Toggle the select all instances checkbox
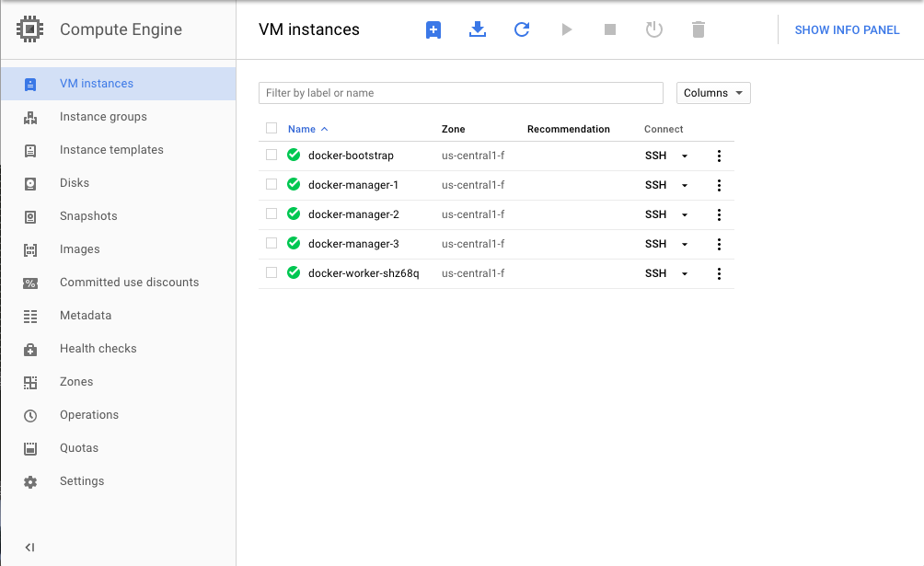Viewport: 924px width, 566px height. pyautogui.click(x=271, y=128)
